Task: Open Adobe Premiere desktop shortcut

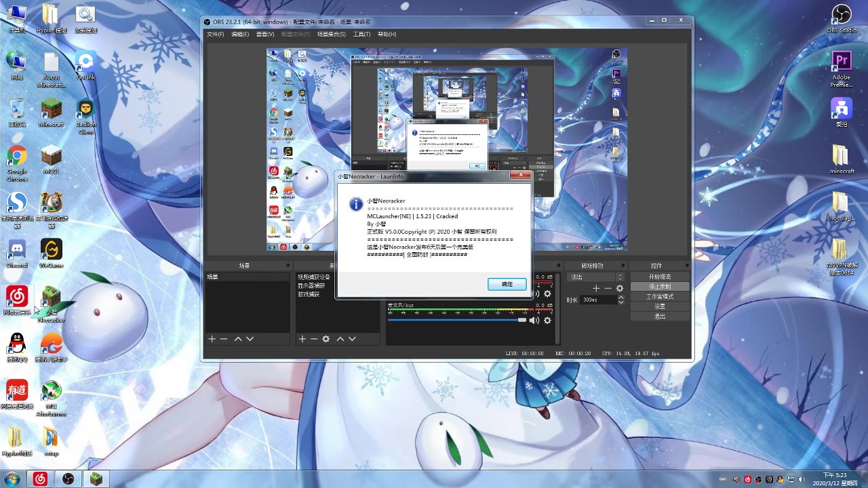Action: pos(841,69)
